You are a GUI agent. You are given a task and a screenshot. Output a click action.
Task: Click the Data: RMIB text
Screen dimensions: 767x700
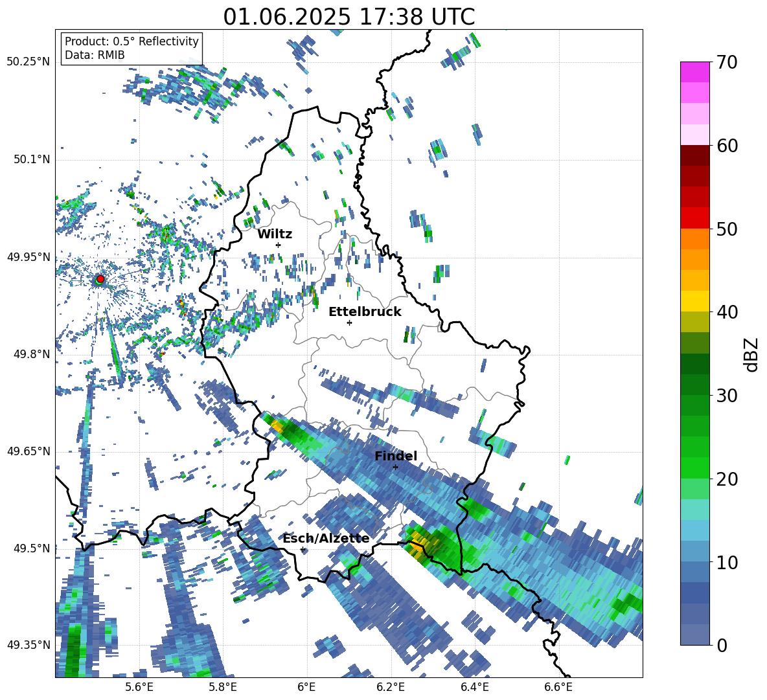[95, 55]
